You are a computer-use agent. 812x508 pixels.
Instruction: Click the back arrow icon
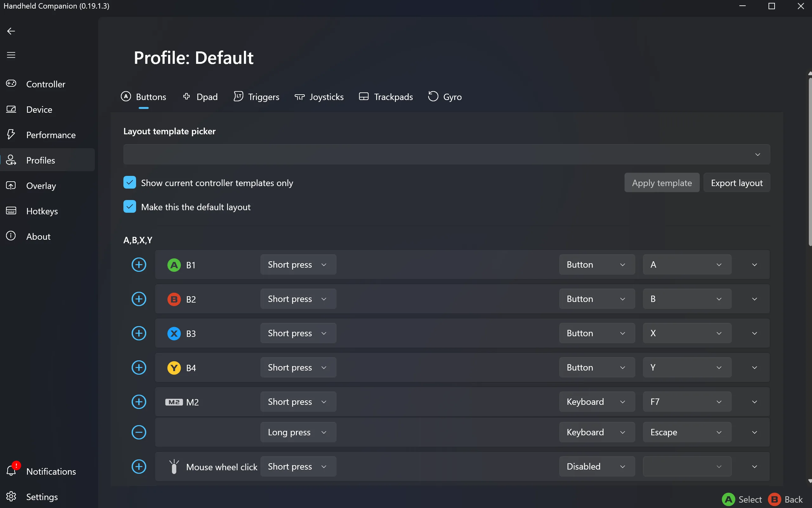coord(11,31)
